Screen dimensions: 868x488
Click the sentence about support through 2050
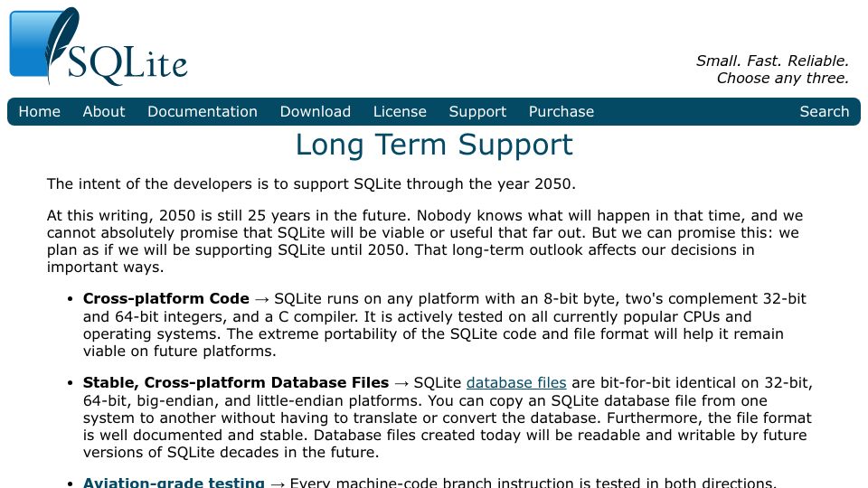click(x=311, y=183)
